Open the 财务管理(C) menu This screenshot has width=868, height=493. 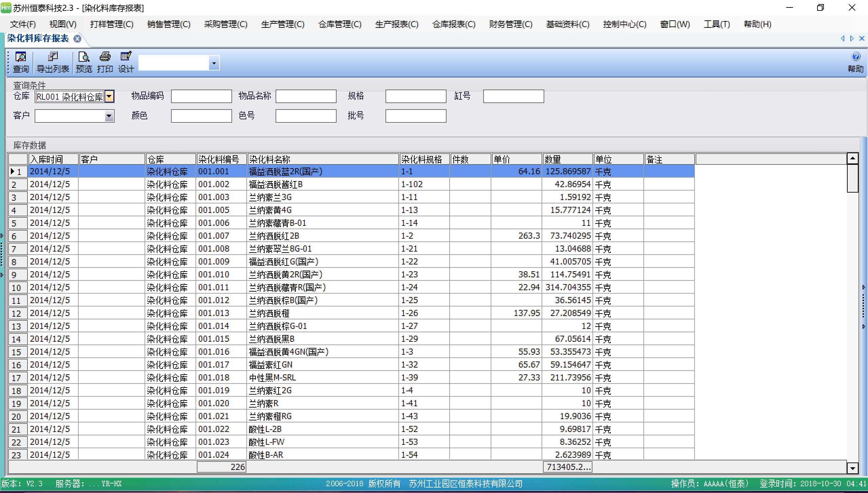[x=511, y=24]
